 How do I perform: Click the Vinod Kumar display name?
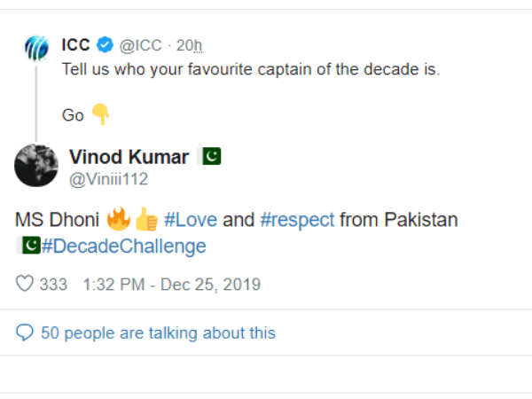pyautogui.click(x=129, y=157)
